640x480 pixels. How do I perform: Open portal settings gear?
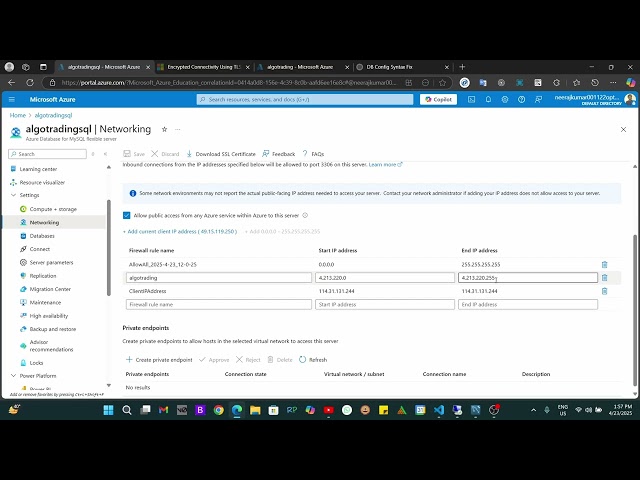[x=505, y=99]
